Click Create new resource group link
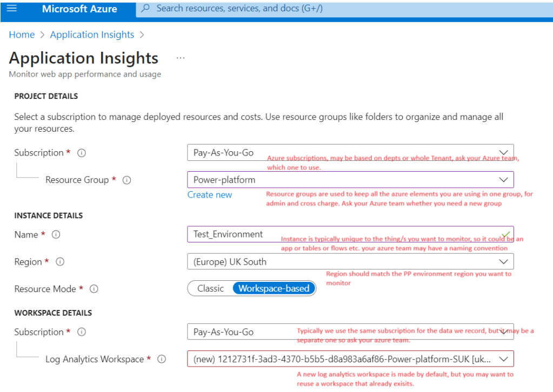553x392 pixels. 210,195
